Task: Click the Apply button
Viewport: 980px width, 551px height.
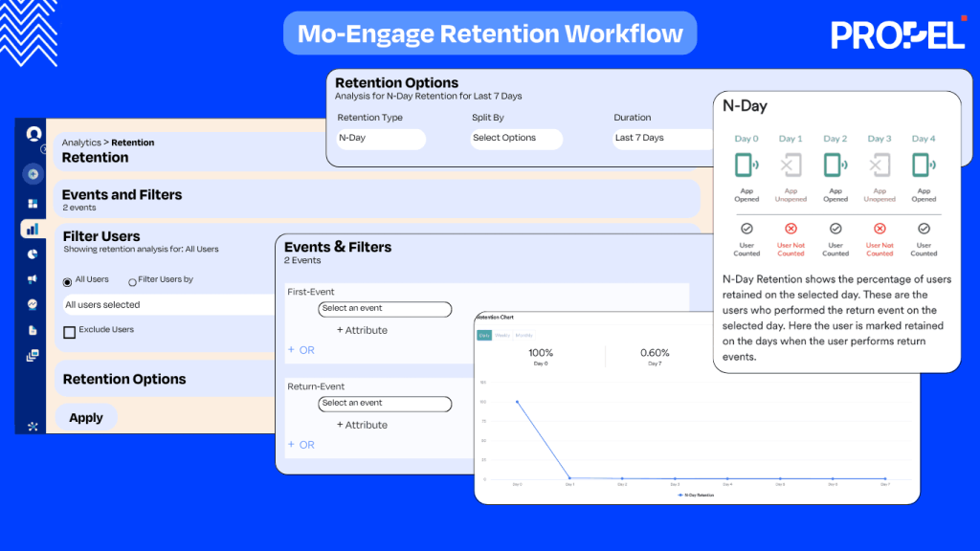Action: point(85,417)
